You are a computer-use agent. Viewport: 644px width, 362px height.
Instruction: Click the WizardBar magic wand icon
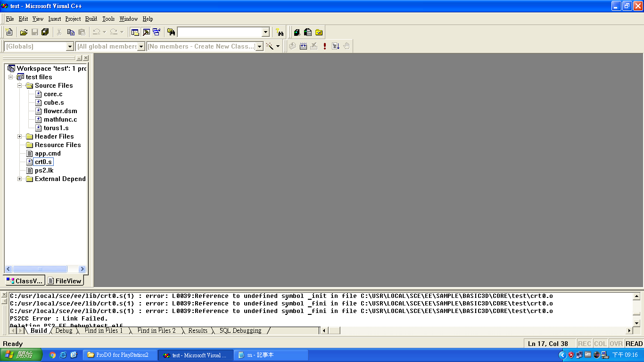270,46
